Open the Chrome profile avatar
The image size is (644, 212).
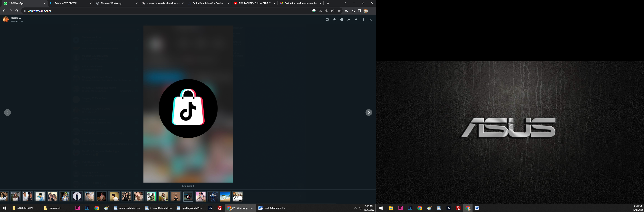tap(366, 11)
